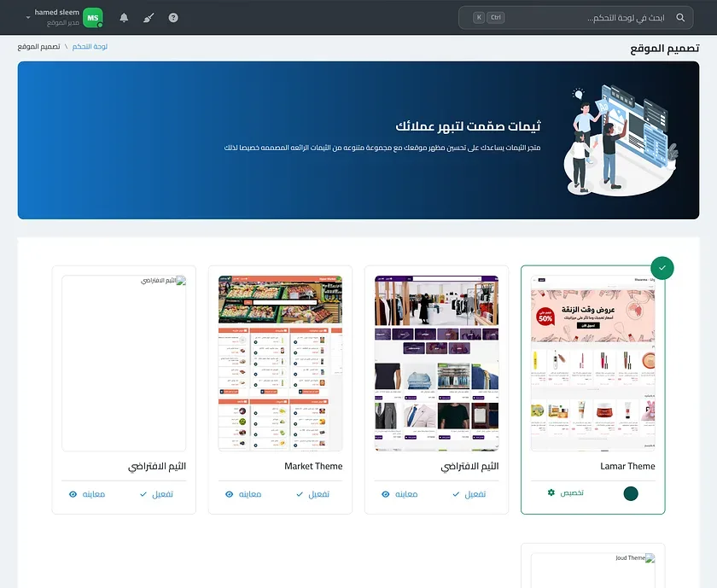Click the broom clear-cache icon
The height and width of the screenshot is (588, 717).
(149, 17)
